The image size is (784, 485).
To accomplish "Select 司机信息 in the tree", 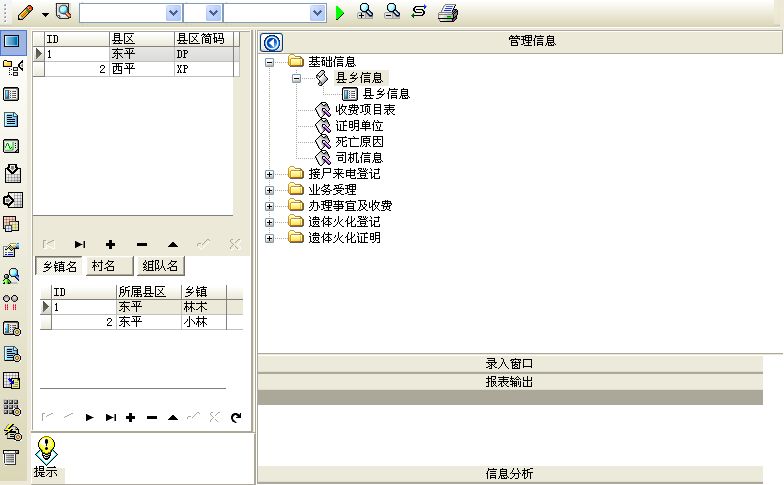I will (x=359, y=158).
